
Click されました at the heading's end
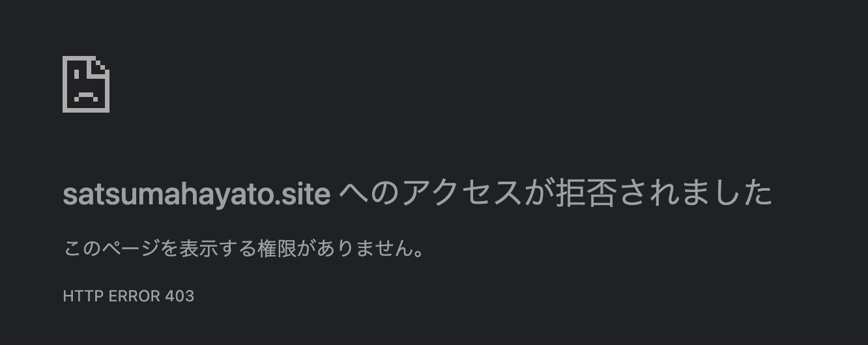pos(695,193)
